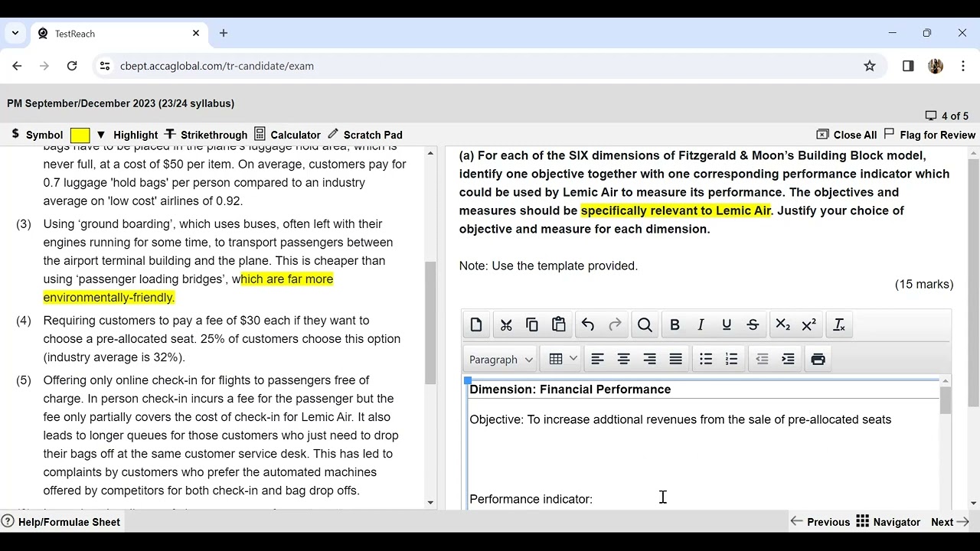Print the answer with printer icon

pos(818,359)
